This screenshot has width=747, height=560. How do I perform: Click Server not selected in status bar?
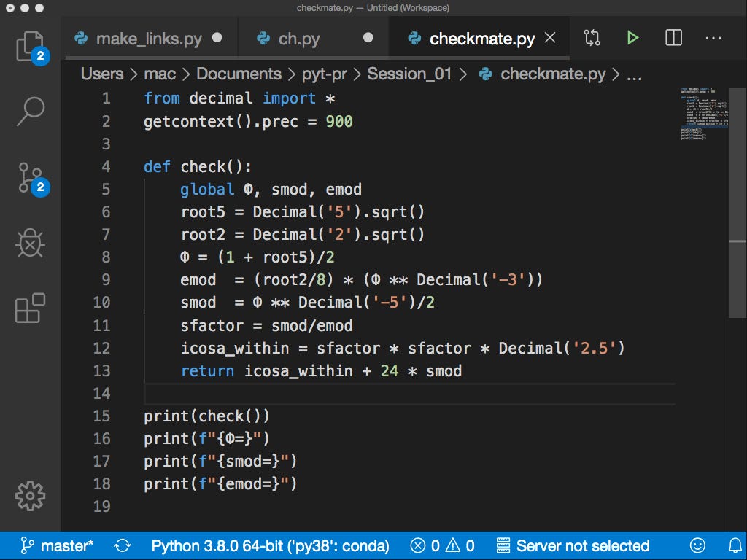point(573,545)
